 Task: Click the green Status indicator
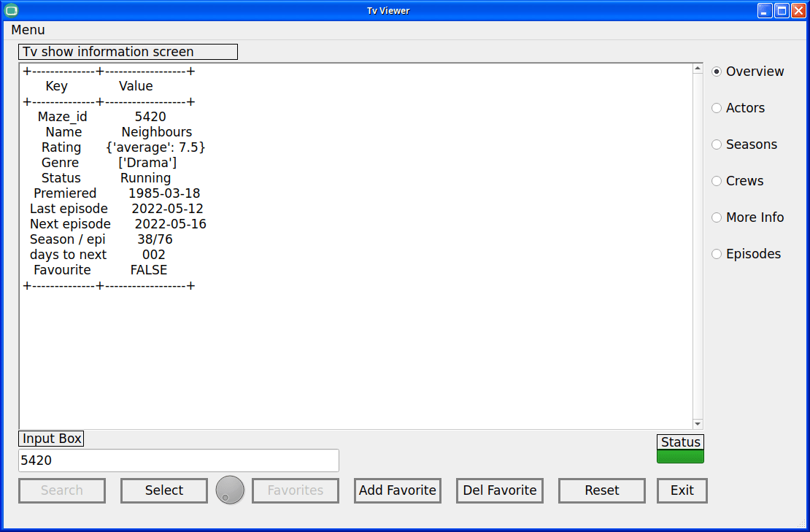point(679,456)
